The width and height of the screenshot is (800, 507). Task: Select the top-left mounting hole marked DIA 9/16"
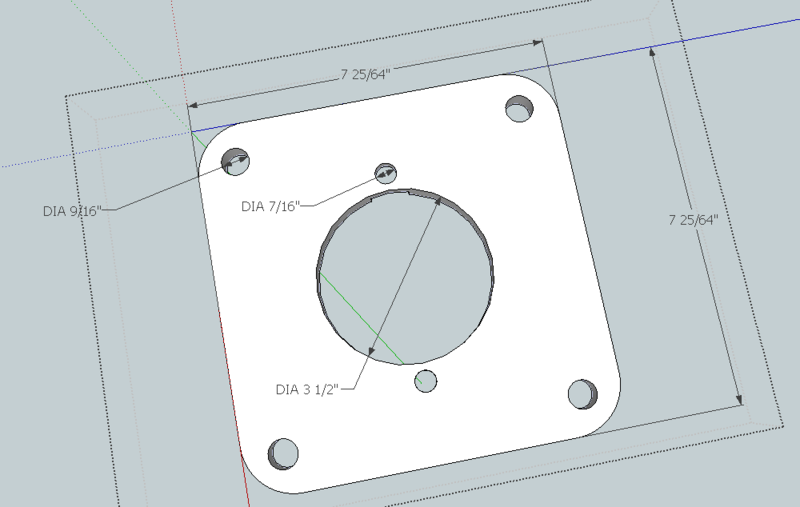coord(235,161)
